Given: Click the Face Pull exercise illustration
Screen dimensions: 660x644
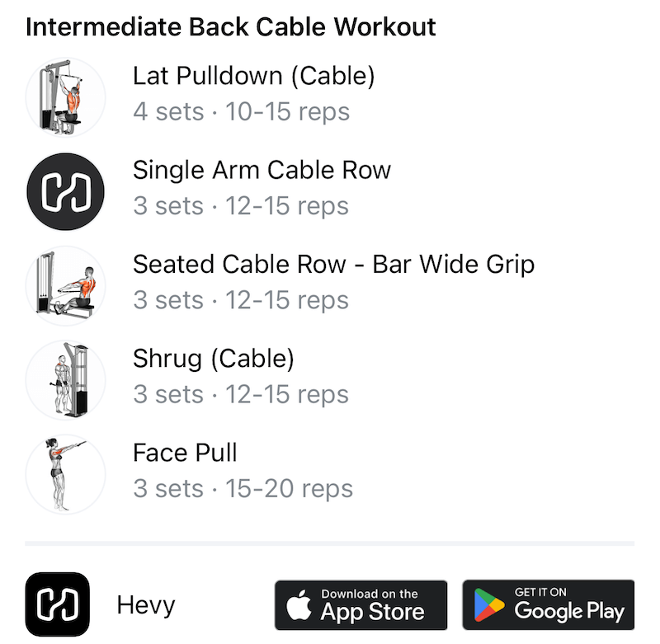Looking at the screenshot, I should [x=65, y=474].
